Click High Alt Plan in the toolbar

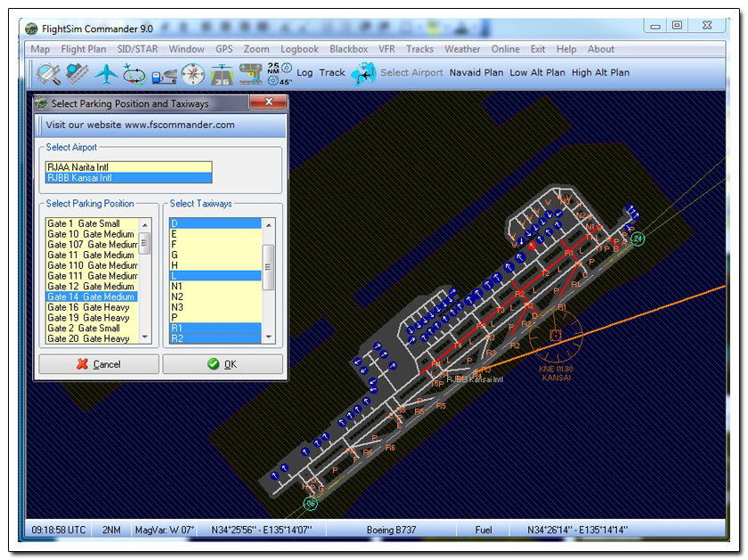point(600,72)
